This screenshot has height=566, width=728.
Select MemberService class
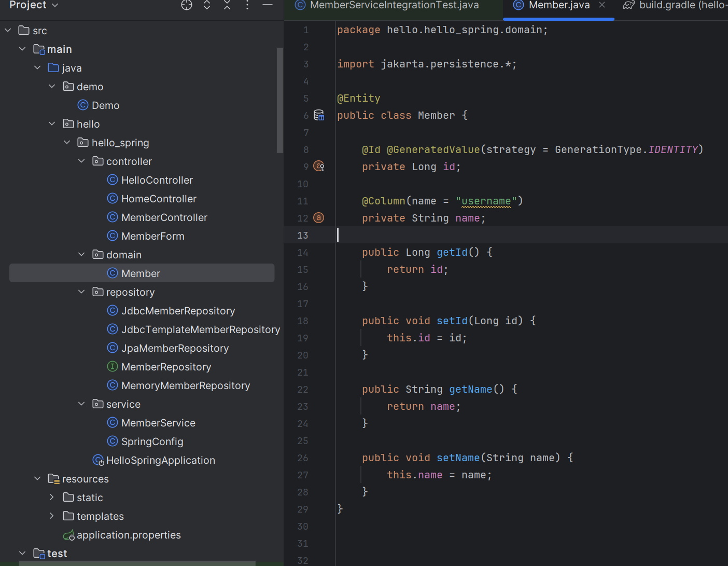pos(151,423)
